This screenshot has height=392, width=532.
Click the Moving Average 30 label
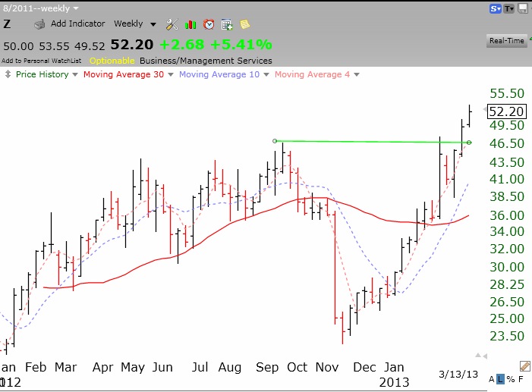click(x=124, y=74)
